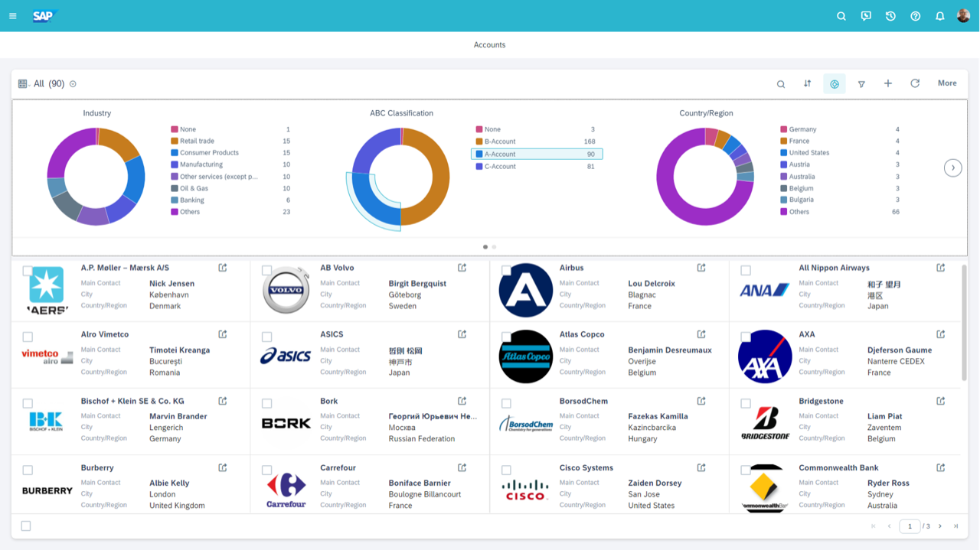The image size is (980, 550).
Task: Select the Airbus card checkbox
Action: click(x=506, y=270)
